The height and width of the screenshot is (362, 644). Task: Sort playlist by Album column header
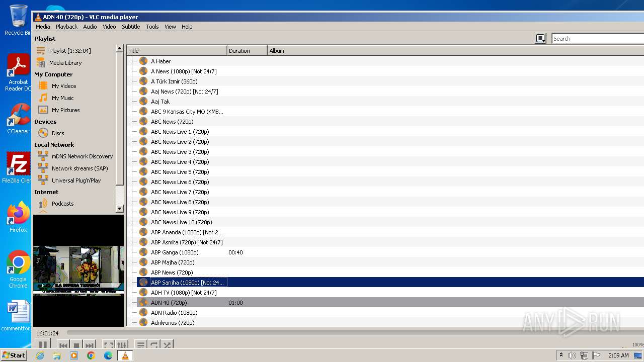click(x=455, y=51)
